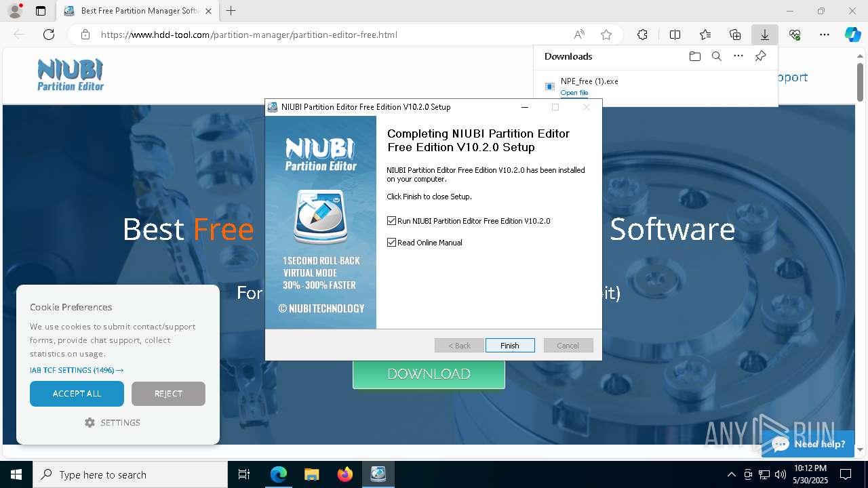Image resolution: width=868 pixels, height=488 pixels.
Task: Reject cookies
Action: click(x=168, y=394)
